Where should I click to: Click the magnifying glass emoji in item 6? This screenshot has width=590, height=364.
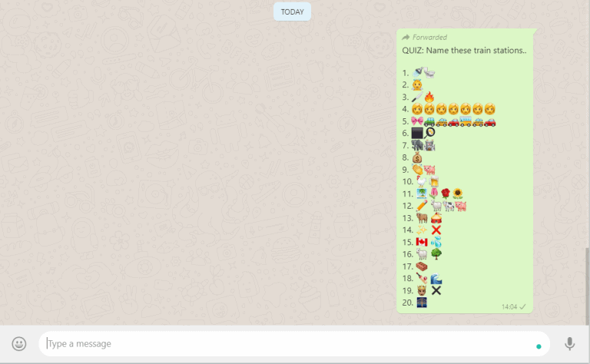pyautogui.click(x=429, y=133)
